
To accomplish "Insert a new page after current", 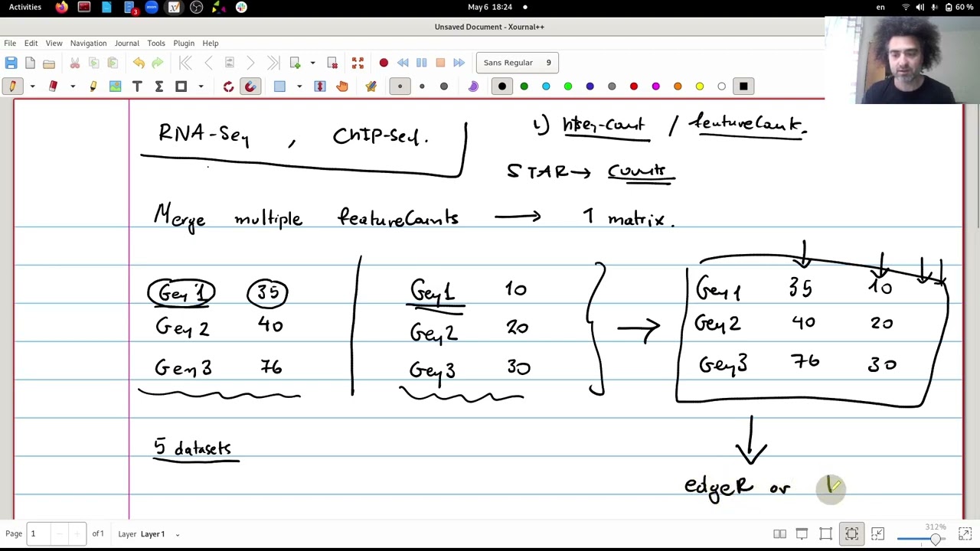I will (296, 63).
